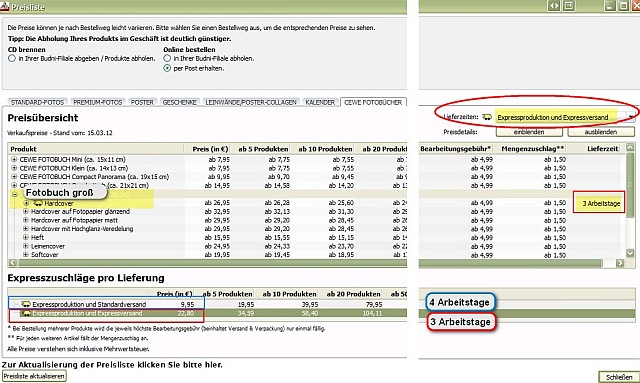Image resolution: width=640 pixels, height=383 pixels.
Task: Click truck icon of Expressproduktion und Standardversand
Action: point(26,304)
